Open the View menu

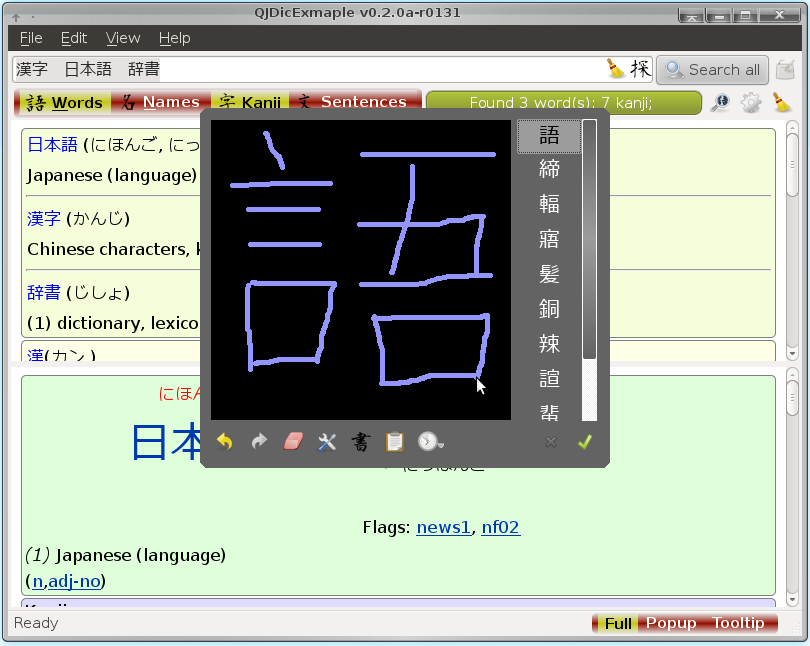coord(123,38)
